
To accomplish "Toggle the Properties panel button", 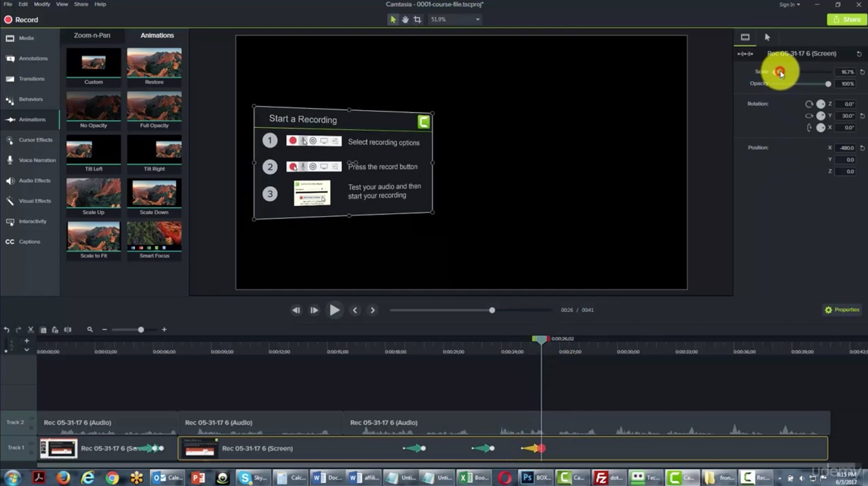I will tap(842, 310).
